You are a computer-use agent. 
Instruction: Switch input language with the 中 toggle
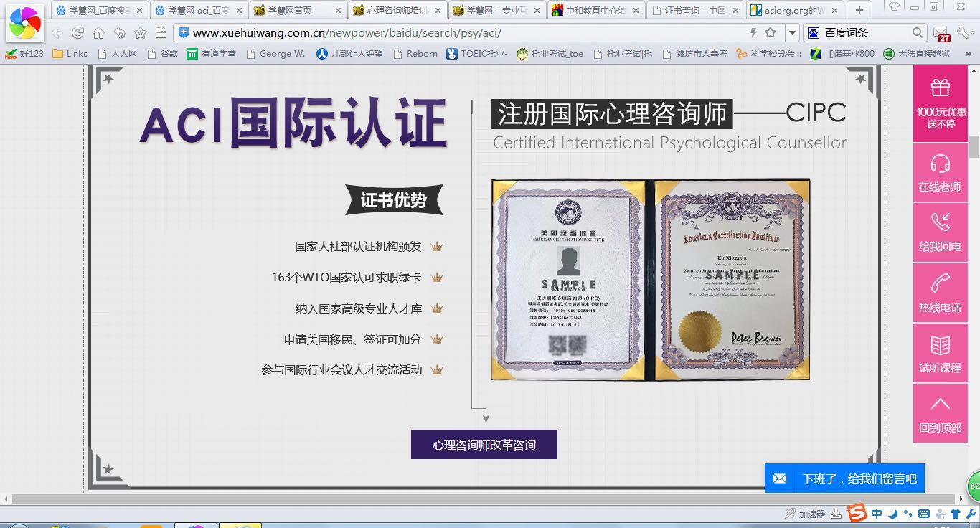877,514
